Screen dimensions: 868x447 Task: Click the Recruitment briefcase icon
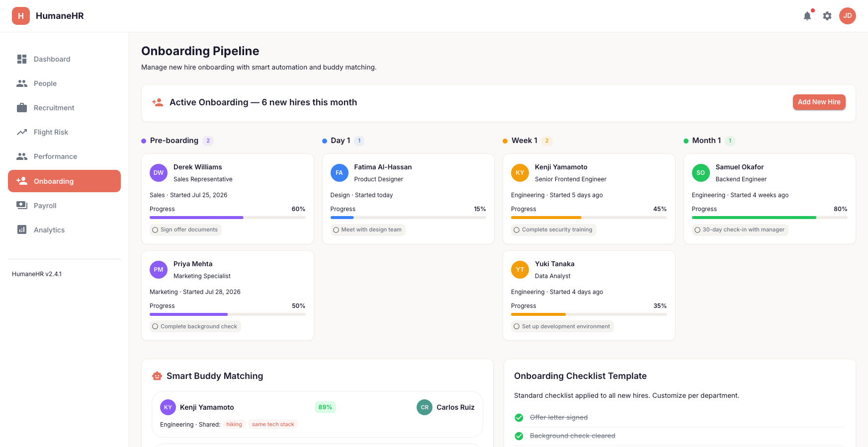pos(22,108)
